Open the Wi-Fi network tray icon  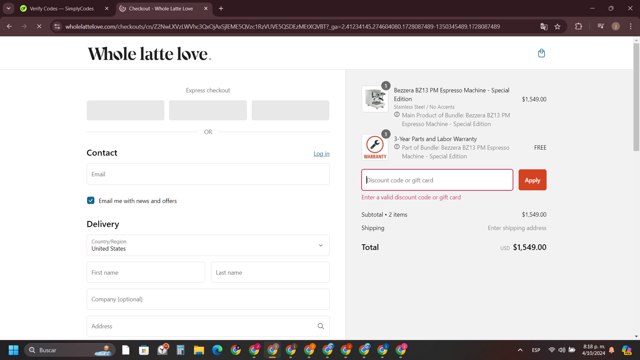point(551,350)
